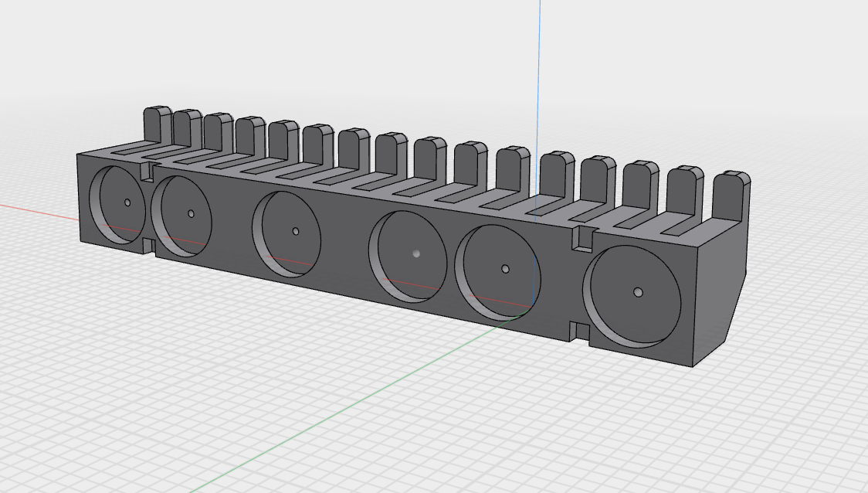The height and width of the screenshot is (493, 868).
Task: Select the top notch above the rightmost recess
Action: point(580,240)
